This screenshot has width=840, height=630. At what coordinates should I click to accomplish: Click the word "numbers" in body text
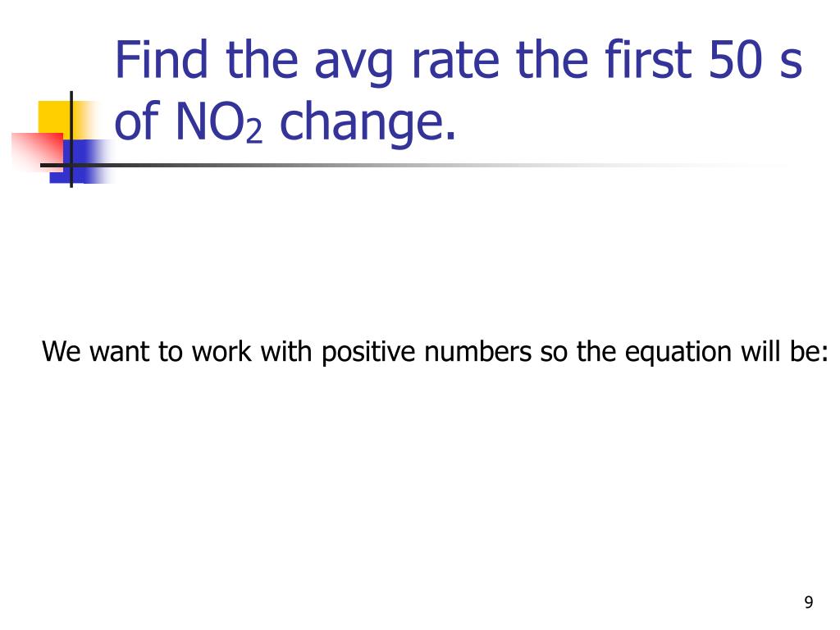coord(478,351)
